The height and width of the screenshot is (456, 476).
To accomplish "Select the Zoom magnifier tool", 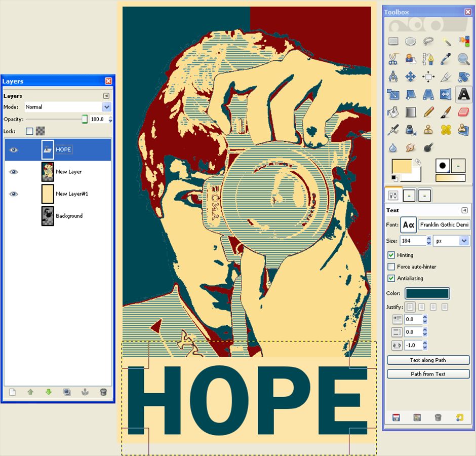I will tap(463, 59).
